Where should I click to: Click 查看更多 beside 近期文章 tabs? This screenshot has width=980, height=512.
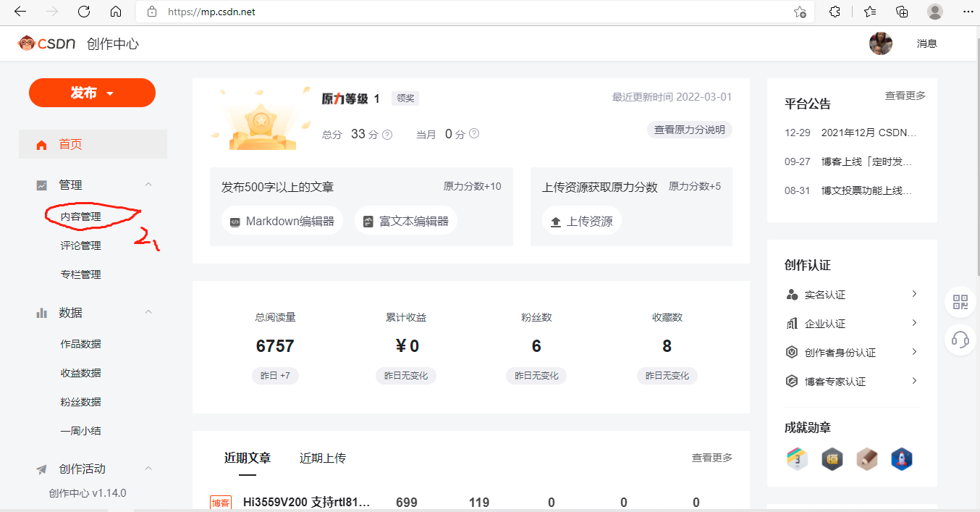click(712, 458)
